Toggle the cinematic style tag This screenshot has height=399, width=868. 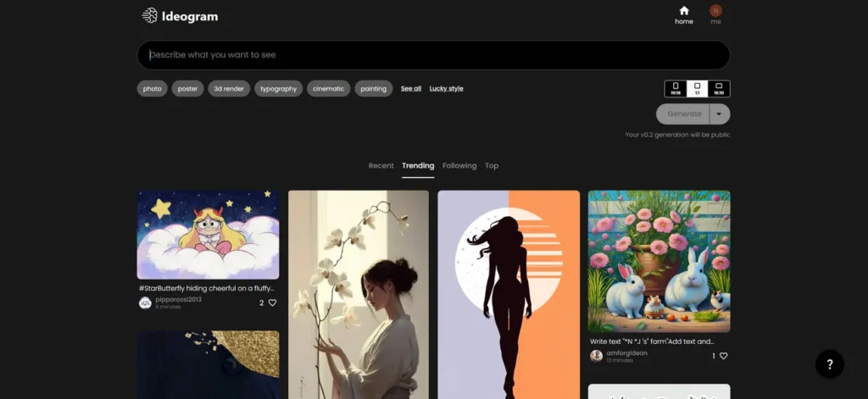click(x=328, y=88)
